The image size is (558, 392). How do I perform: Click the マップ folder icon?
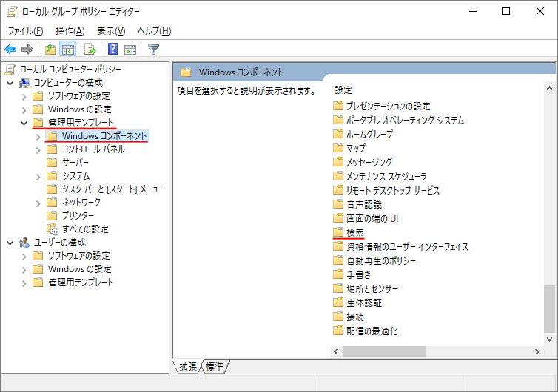pyautogui.click(x=337, y=148)
